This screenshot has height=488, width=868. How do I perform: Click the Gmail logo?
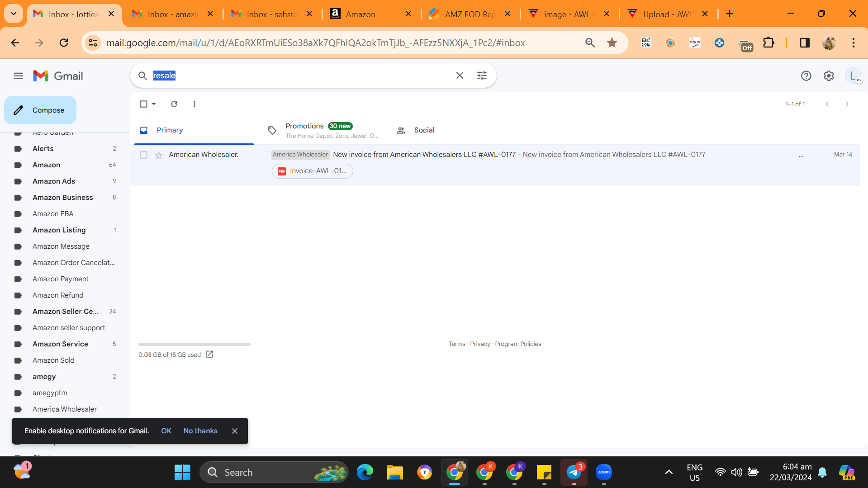58,76
